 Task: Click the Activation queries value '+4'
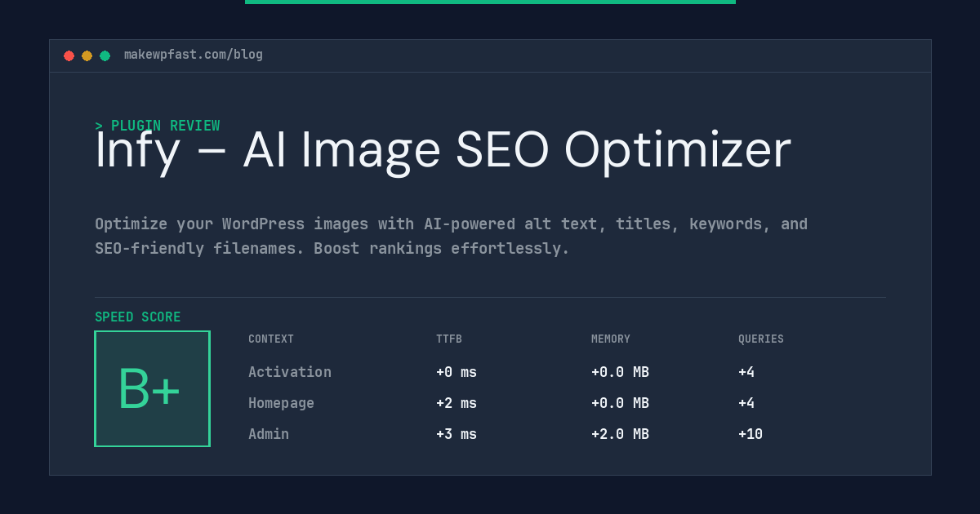pos(746,372)
